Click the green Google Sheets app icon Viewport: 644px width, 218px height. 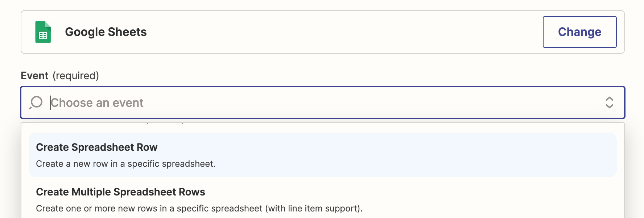pos(43,32)
